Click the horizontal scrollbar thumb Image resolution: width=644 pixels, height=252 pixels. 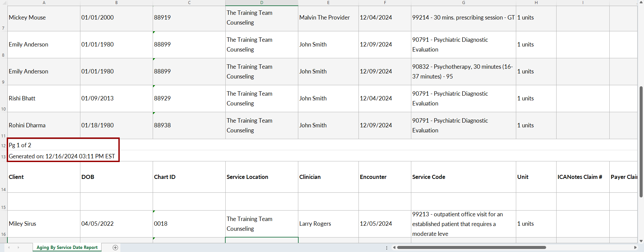pyautogui.click(x=471, y=248)
